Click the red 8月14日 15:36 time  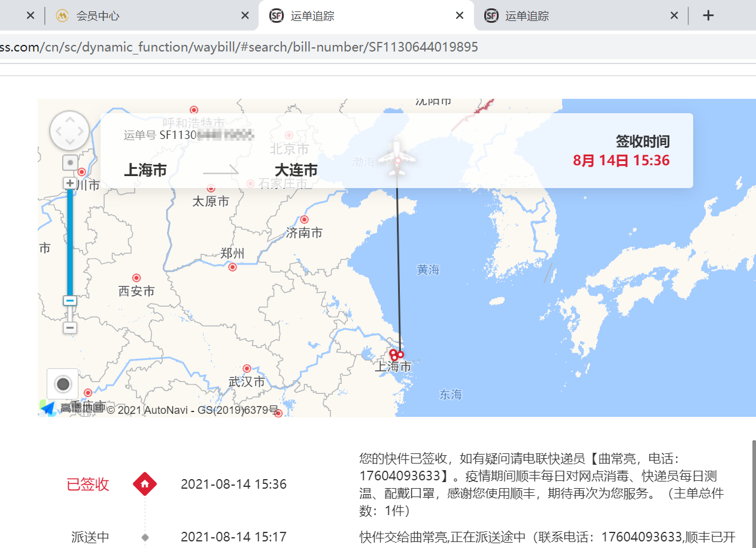pos(621,161)
